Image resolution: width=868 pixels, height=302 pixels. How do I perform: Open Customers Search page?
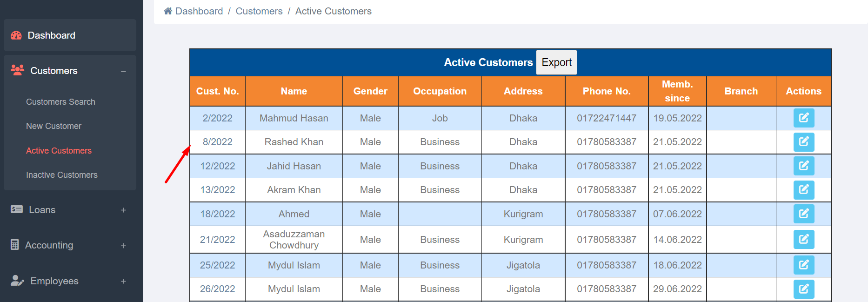click(x=60, y=102)
